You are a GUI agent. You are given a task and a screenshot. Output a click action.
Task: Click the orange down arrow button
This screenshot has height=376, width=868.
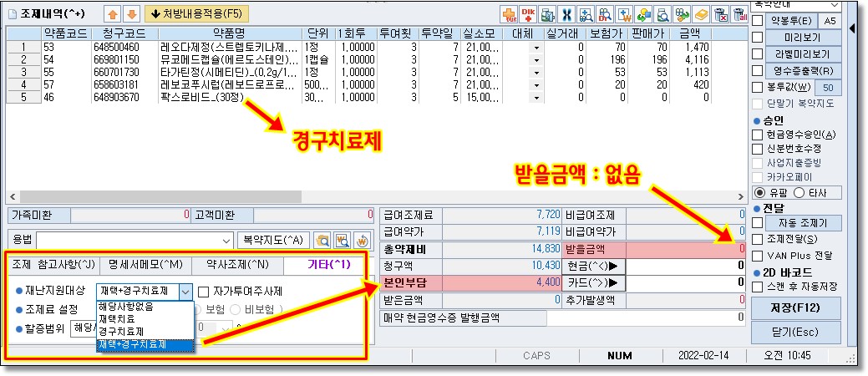click(131, 13)
